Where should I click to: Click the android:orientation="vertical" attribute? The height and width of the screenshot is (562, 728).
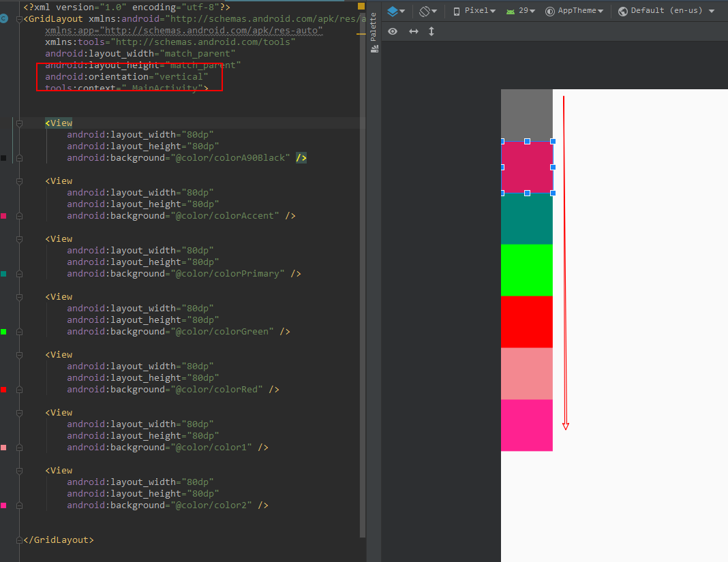coord(126,77)
